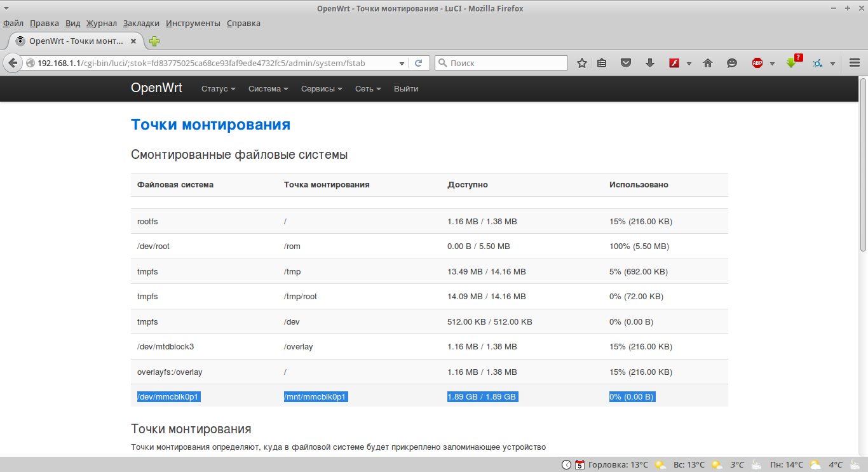Select the OpenWrt - Точки монт... tab
This screenshot has height=472, width=868.
[x=76, y=41]
